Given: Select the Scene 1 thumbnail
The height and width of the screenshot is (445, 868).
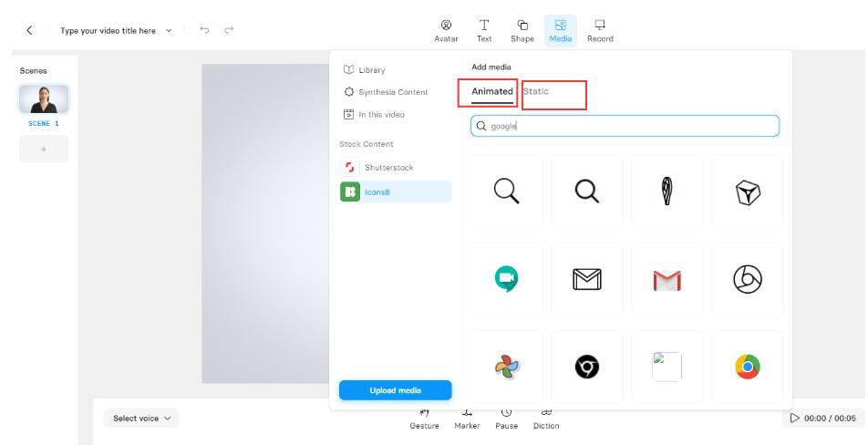Looking at the screenshot, I should [x=44, y=99].
